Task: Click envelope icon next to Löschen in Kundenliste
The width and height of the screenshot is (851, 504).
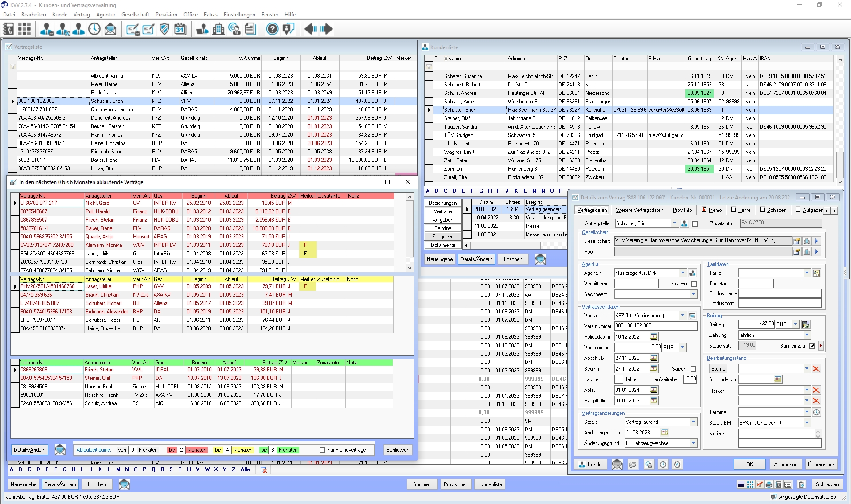Action: (540, 259)
